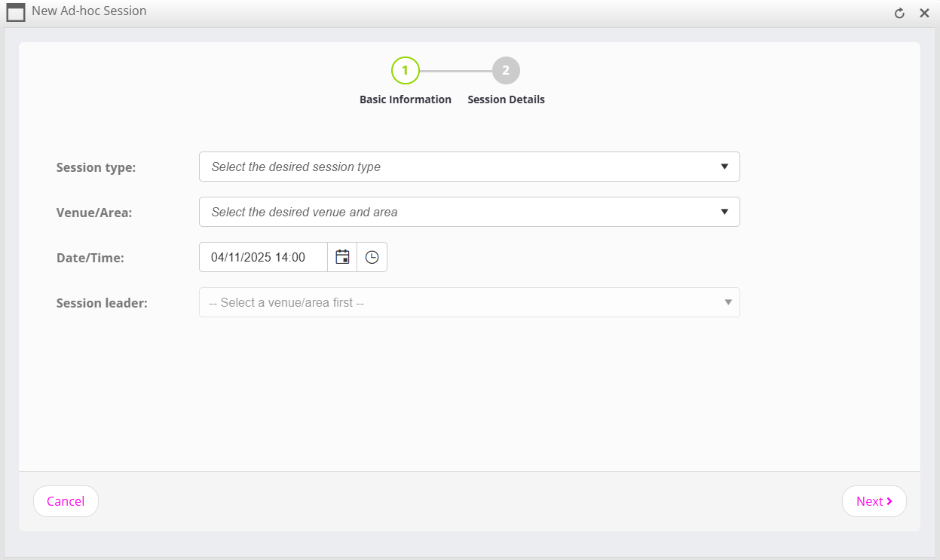Click the arrow on the Session type dropdown
This screenshot has width=940, height=560.
[x=724, y=167]
